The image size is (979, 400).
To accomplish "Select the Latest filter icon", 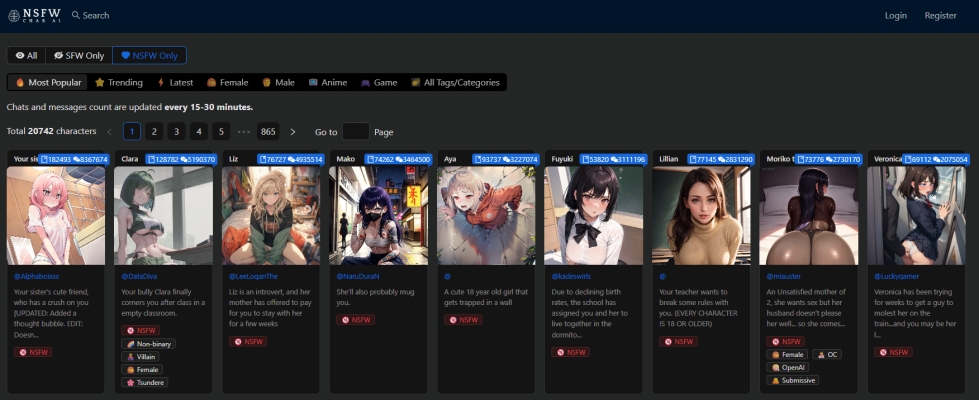I will [161, 83].
